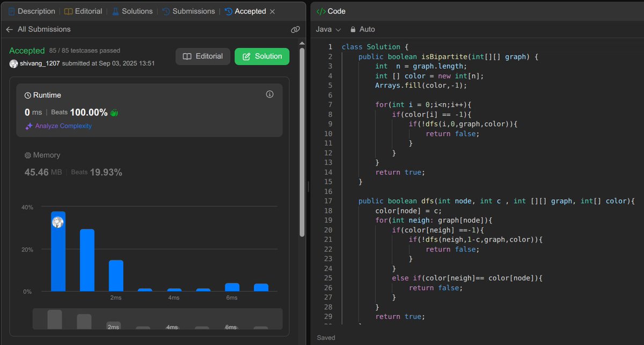Click the 'Accepted' result heading
The image size is (644, 345).
[27, 50]
